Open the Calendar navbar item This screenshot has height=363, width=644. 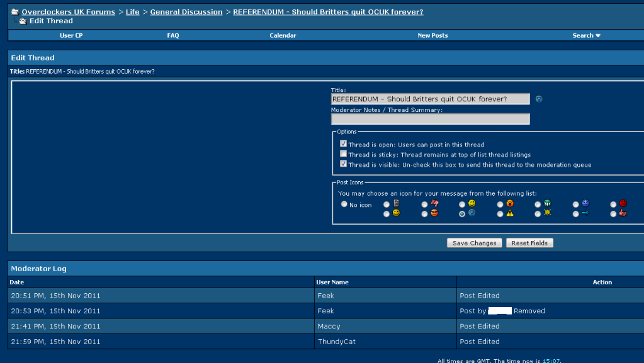tap(283, 36)
